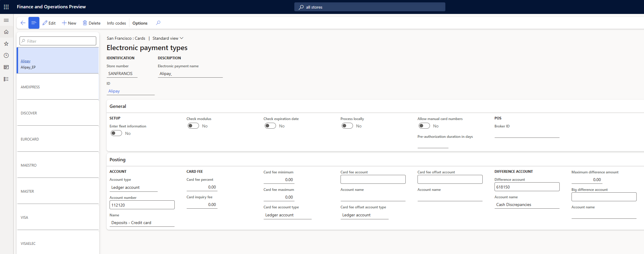Open Modules list icon in sidebar
This screenshot has width=644, height=254.
tap(6, 79)
